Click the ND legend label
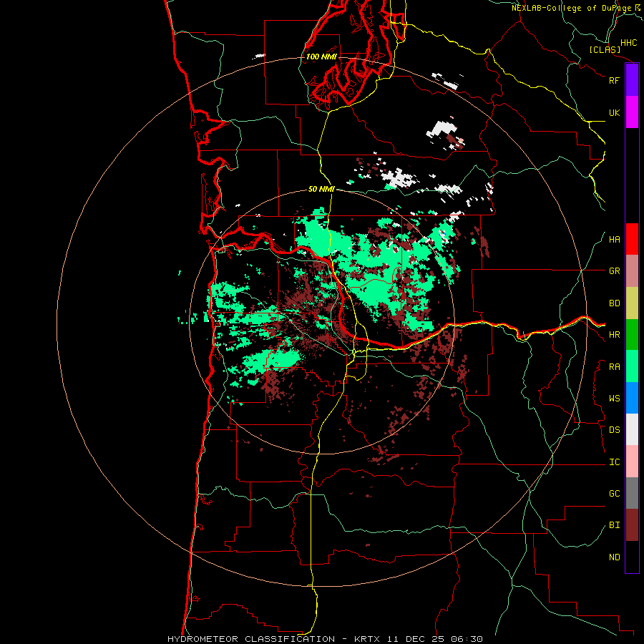The height and width of the screenshot is (644, 644). (x=614, y=557)
